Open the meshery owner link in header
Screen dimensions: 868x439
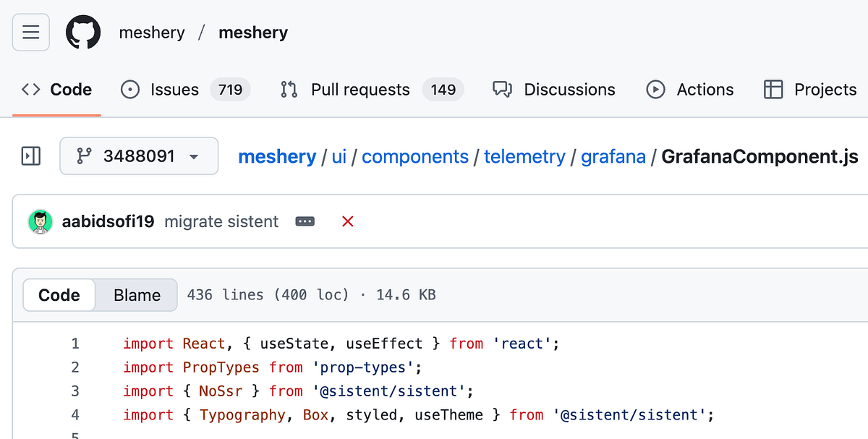coord(152,33)
